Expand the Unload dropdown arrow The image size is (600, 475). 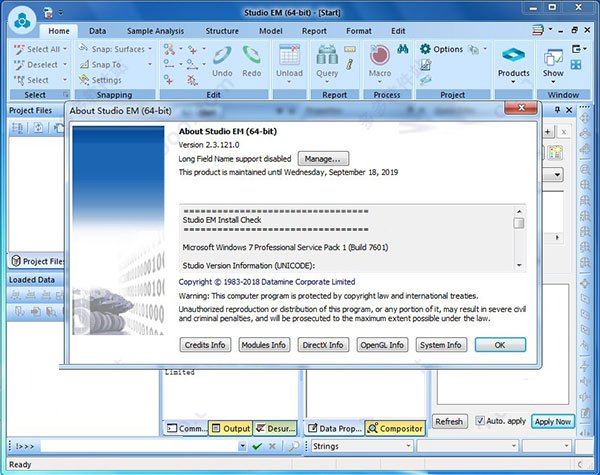289,82
